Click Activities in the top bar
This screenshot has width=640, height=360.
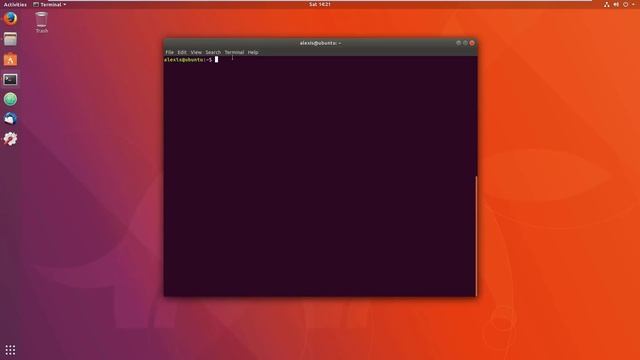coord(15,4)
